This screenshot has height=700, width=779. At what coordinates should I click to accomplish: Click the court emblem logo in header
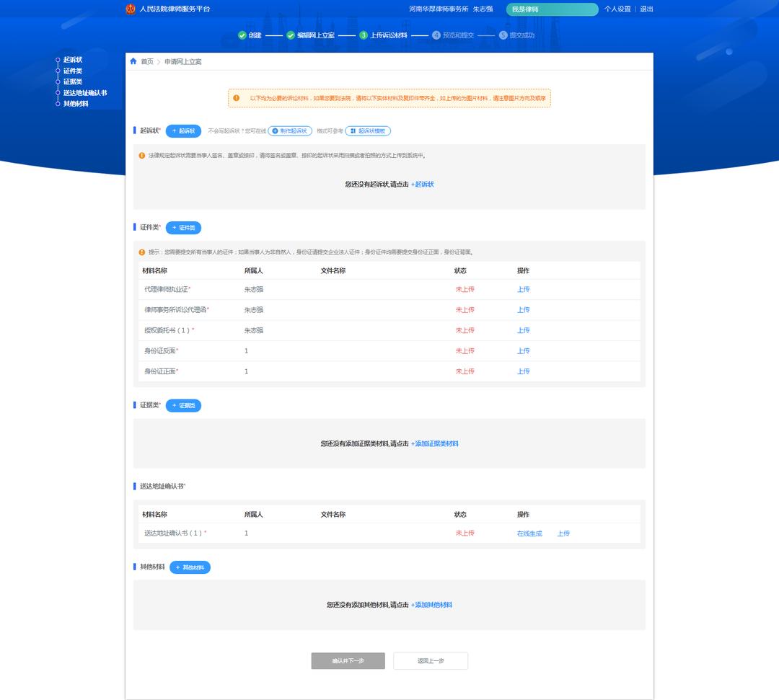(x=131, y=9)
